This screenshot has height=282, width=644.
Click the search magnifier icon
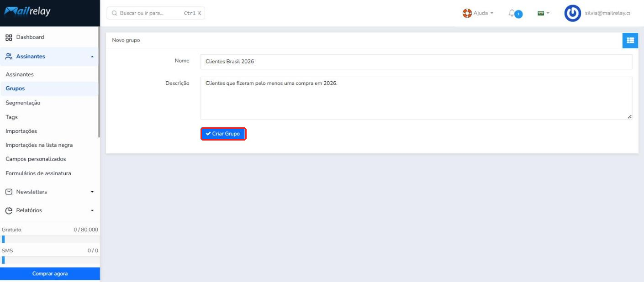[114, 13]
